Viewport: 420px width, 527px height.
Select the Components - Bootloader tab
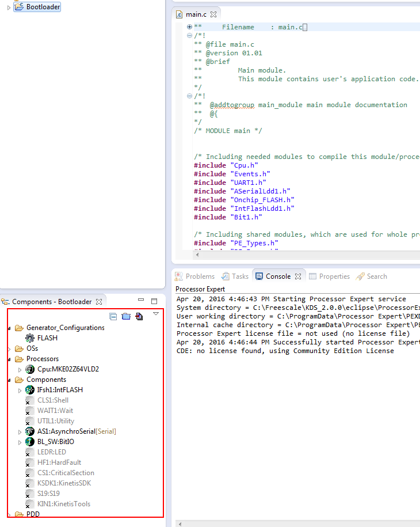[52, 302]
